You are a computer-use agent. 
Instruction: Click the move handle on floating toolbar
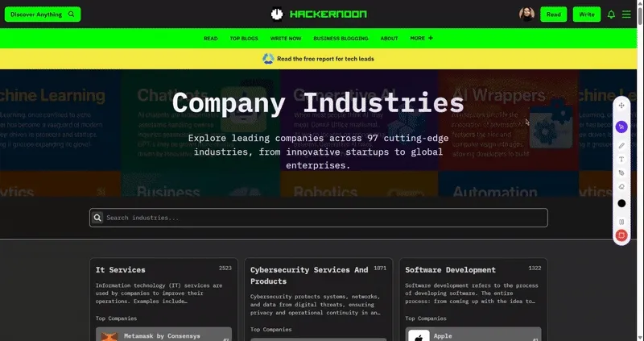point(621,106)
